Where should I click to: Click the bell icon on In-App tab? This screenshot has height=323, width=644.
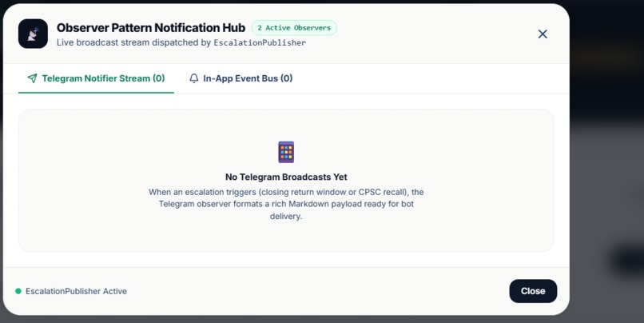tap(194, 78)
